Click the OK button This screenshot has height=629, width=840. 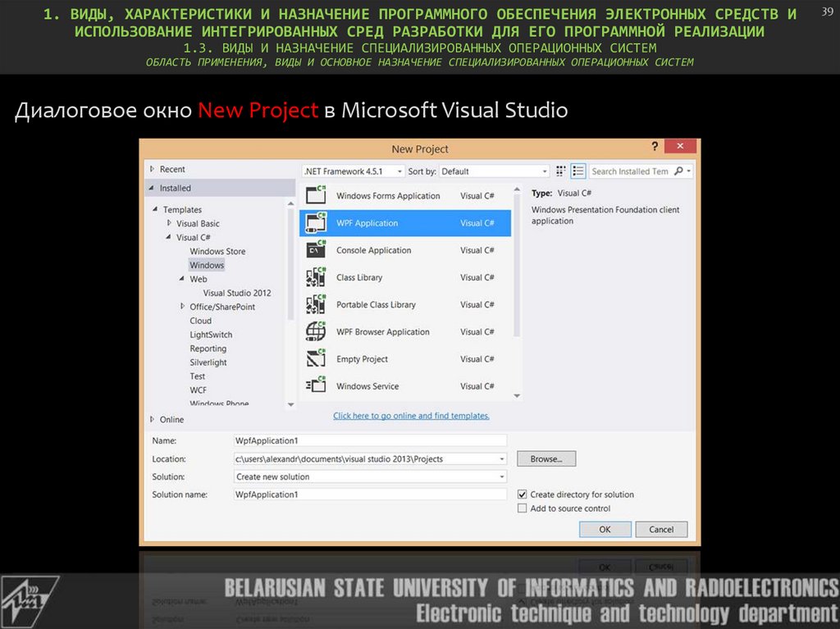(x=605, y=529)
